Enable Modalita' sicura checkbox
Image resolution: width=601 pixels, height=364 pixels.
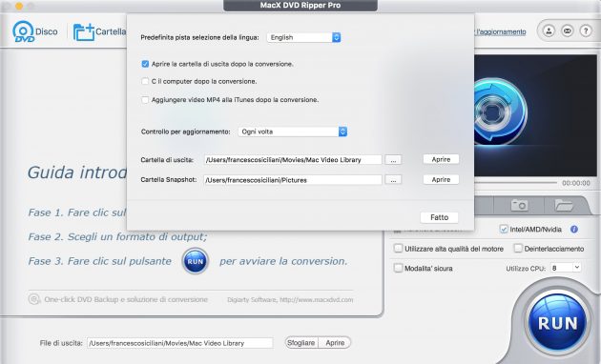[398, 268]
